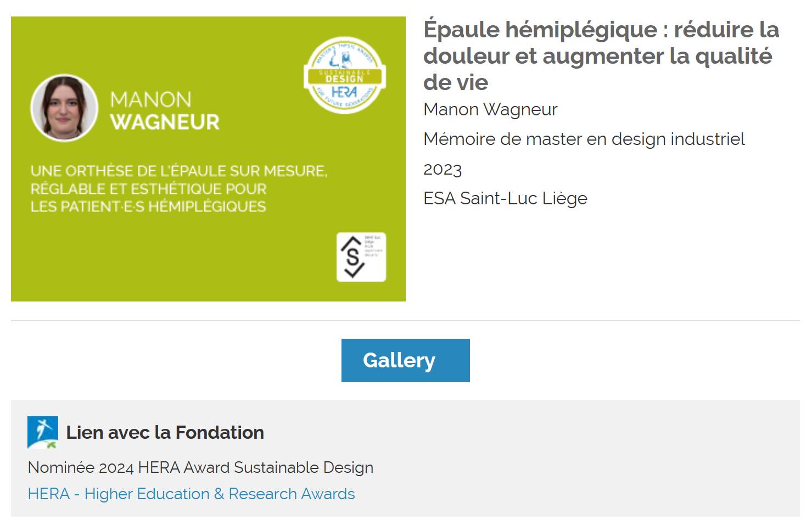
Task: Click the HERA Sustainable Design badge
Action: (345, 75)
